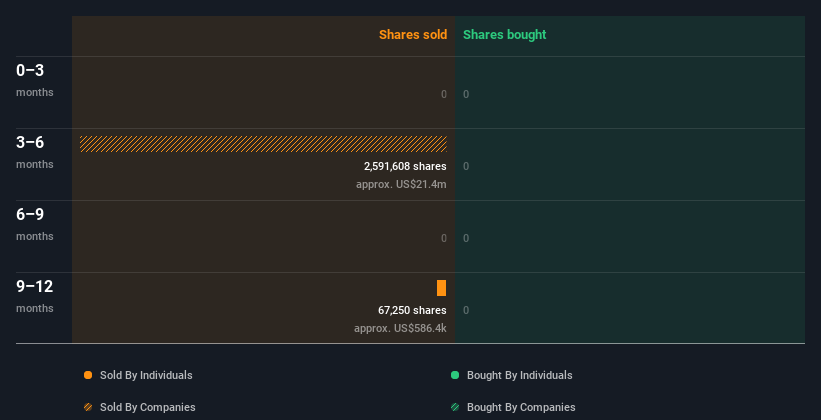Click the 0–3 months row label
Viewport: 821px width, 420px height.
[x=35, y=80]
